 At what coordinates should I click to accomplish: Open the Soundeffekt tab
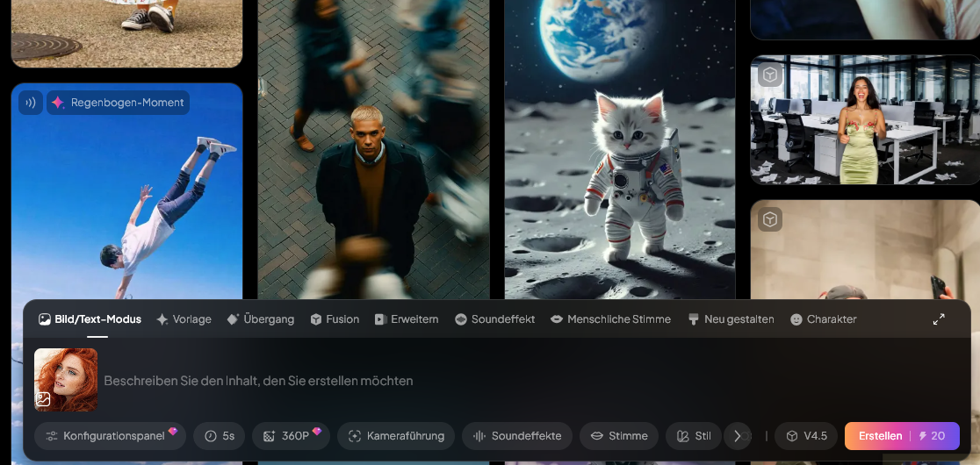495,319
